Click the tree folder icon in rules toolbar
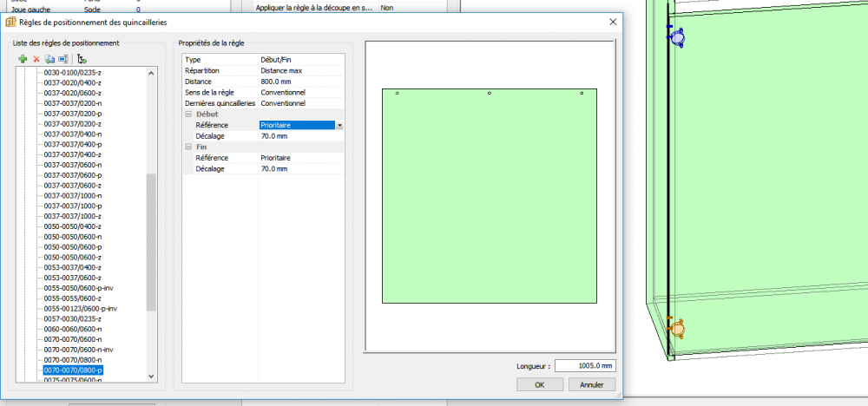The width and height of the screenshot is (868, 406). [82, 59]
